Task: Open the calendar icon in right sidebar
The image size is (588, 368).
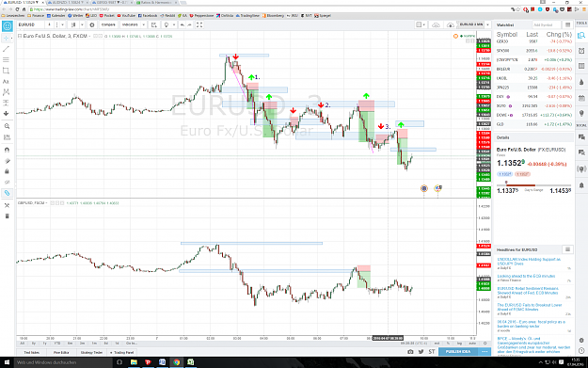Action: click(581, 98)
